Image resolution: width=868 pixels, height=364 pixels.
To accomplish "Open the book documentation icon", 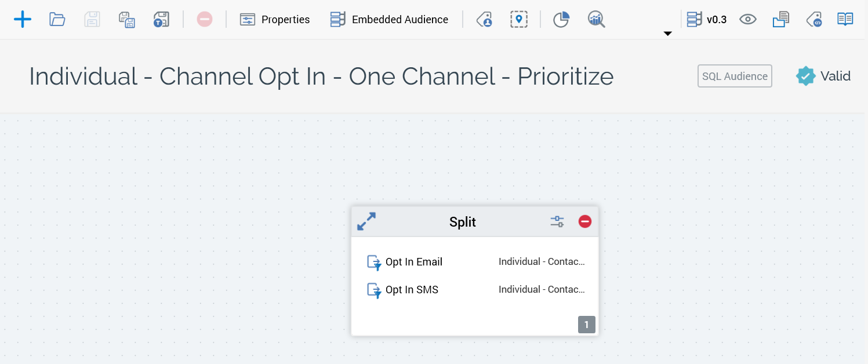I will coord(845,19).
